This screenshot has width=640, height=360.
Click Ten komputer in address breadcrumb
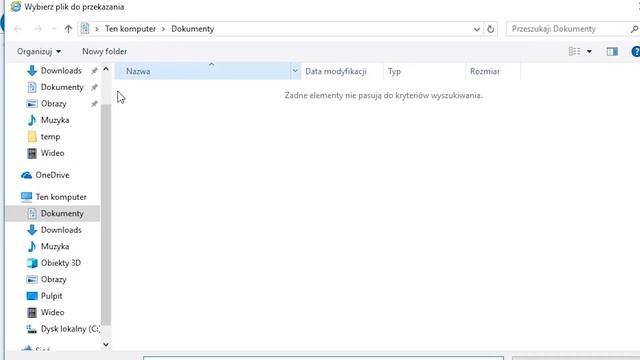tap(130, 29)
